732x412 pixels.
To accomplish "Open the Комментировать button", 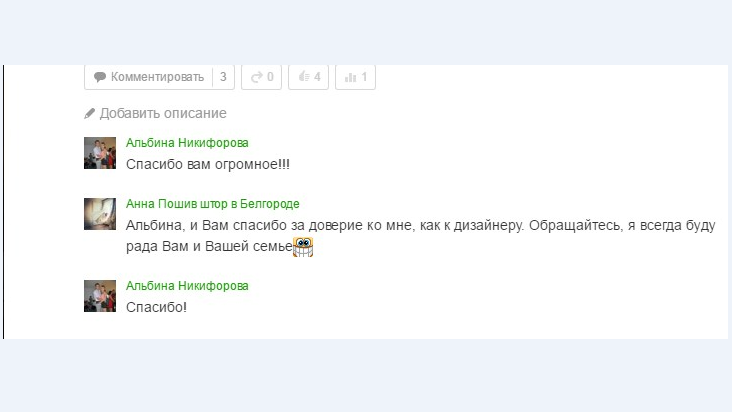I will tap(148, 77).
